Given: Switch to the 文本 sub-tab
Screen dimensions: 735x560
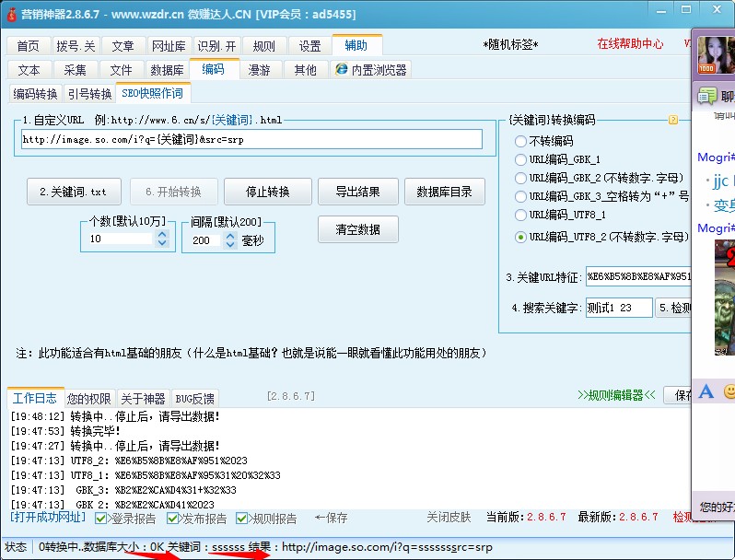Looking at the screenshot, I should [29, 70].
